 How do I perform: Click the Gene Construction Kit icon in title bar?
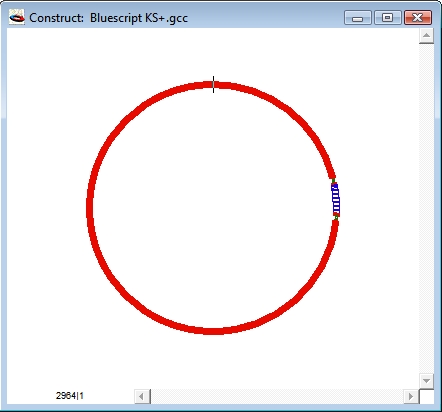click(17, 17)
